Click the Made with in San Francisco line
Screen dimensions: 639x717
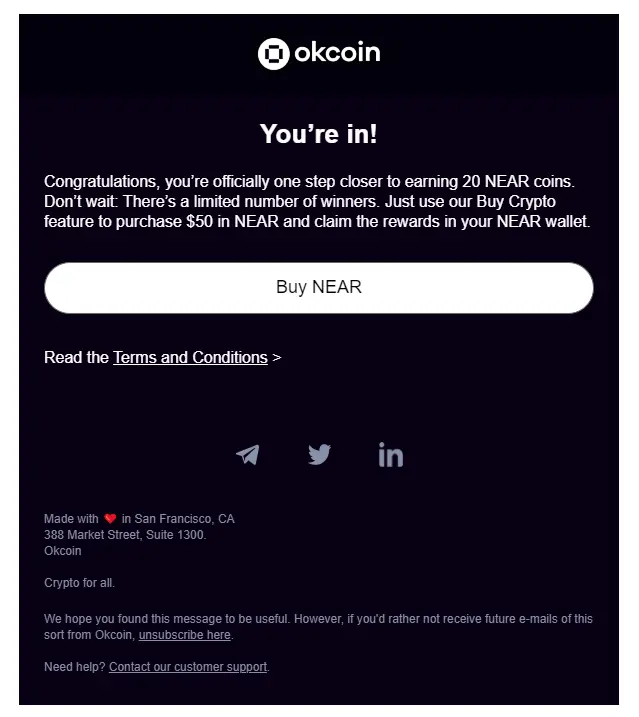139,519
